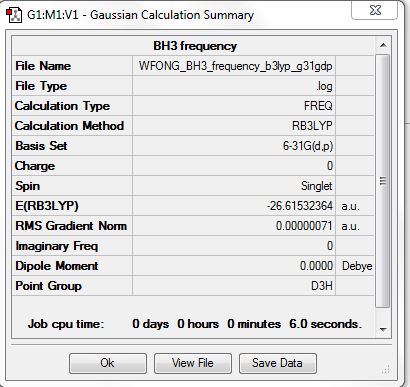
Task: Select file name WFONG_BH3_frequency_b3lyp_g31gdp
Action: (235, 66)
